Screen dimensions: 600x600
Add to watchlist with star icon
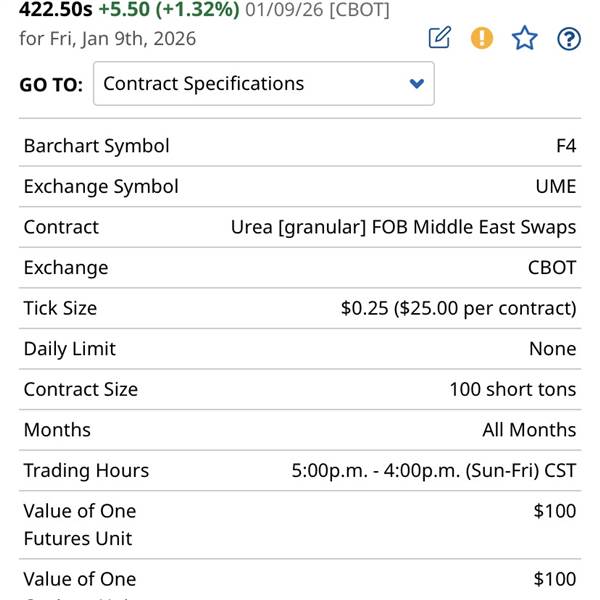(x=525, y=38)
